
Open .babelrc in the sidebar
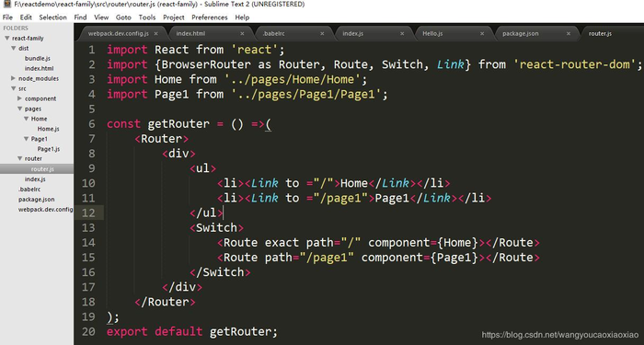pos(29,189)
